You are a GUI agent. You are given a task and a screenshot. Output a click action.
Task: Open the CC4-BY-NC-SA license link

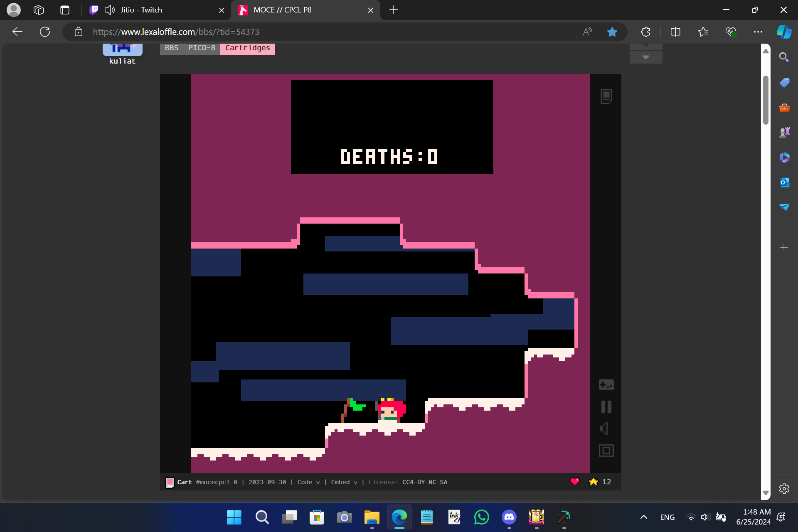pyautogui.click(x=425, y=482)
